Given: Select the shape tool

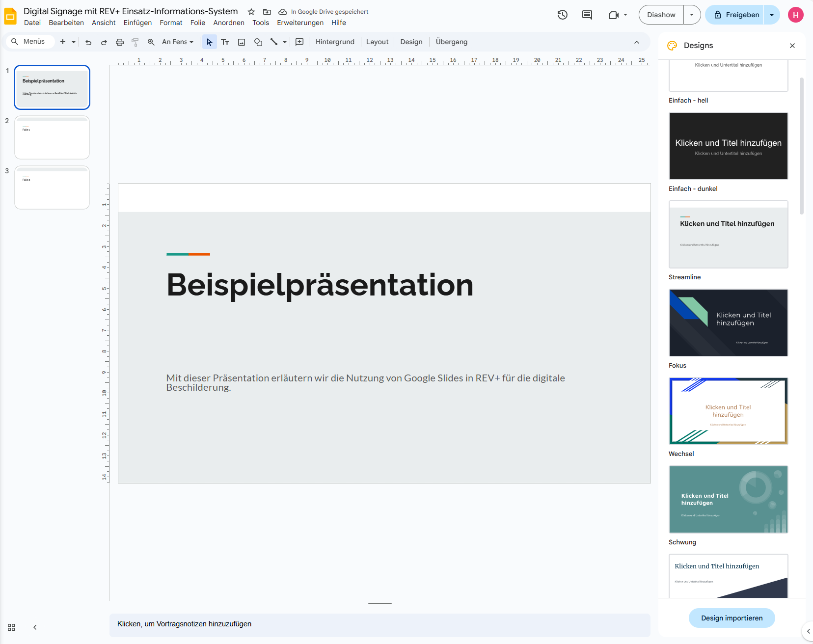Looking at the screenshot, I should pos(258,42).
